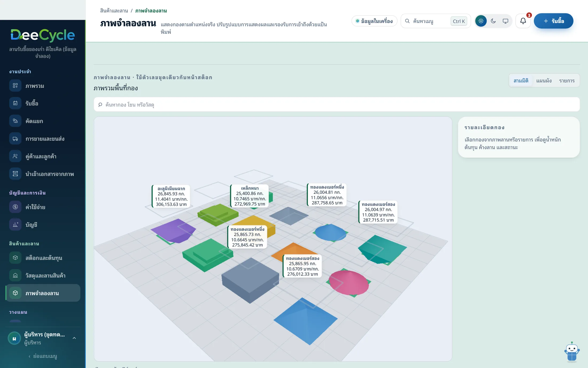Click the เหล็กหนา pile label
This screenshot has width=588, height=368.
[x=250, y=196]
